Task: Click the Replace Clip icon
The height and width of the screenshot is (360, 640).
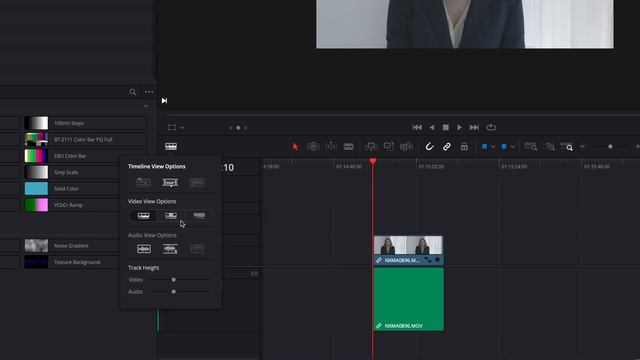Action: 407,147
